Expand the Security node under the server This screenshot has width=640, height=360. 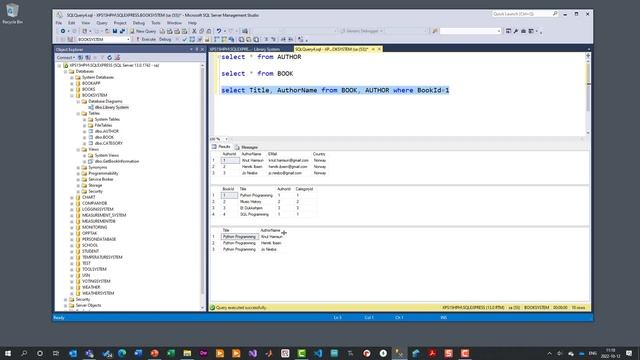[65, 300]
